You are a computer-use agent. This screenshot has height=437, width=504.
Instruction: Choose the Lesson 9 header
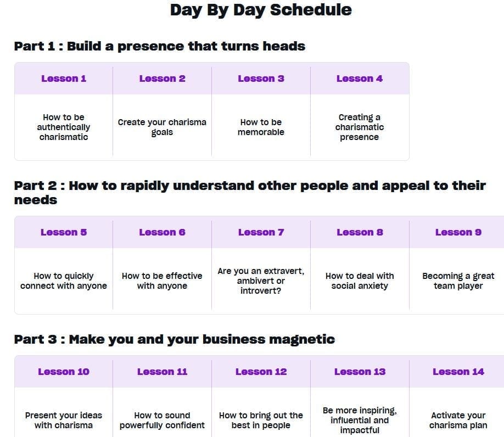(x=458, y=232)
